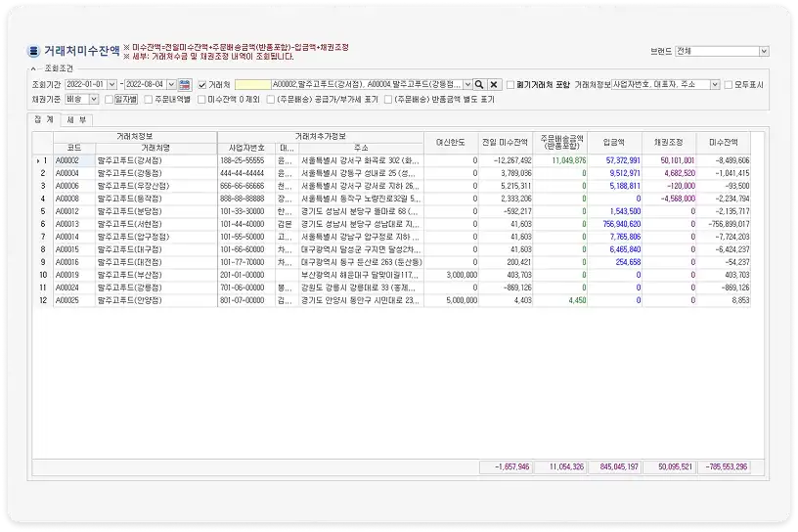798x532 pixels.
Task: Click the row 1 indicator arrow
Action: [38, 161]
